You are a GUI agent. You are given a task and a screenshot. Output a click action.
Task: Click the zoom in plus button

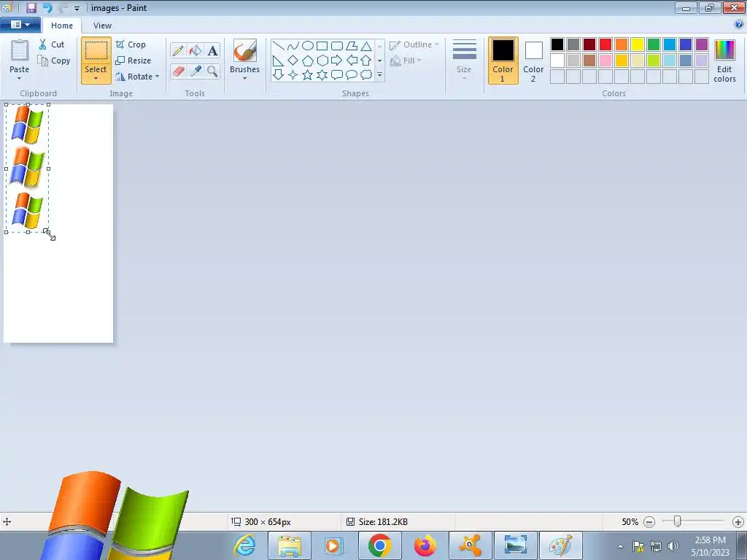point(738,522)
